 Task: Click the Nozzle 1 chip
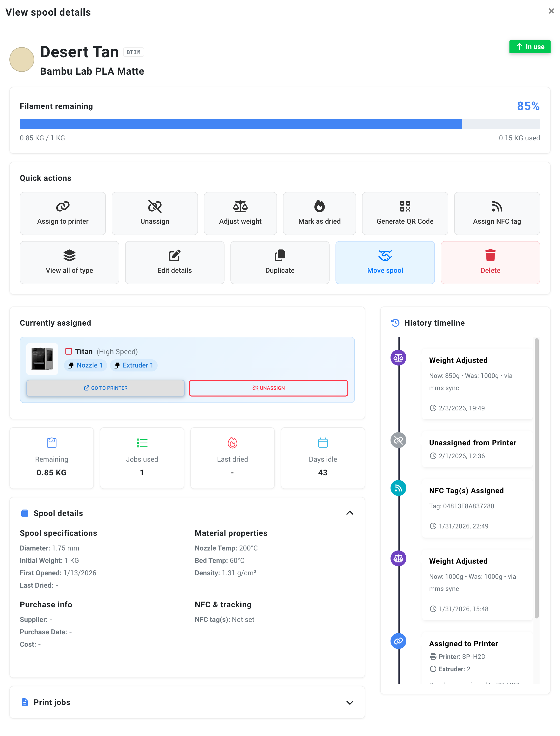tap(85, 365)
